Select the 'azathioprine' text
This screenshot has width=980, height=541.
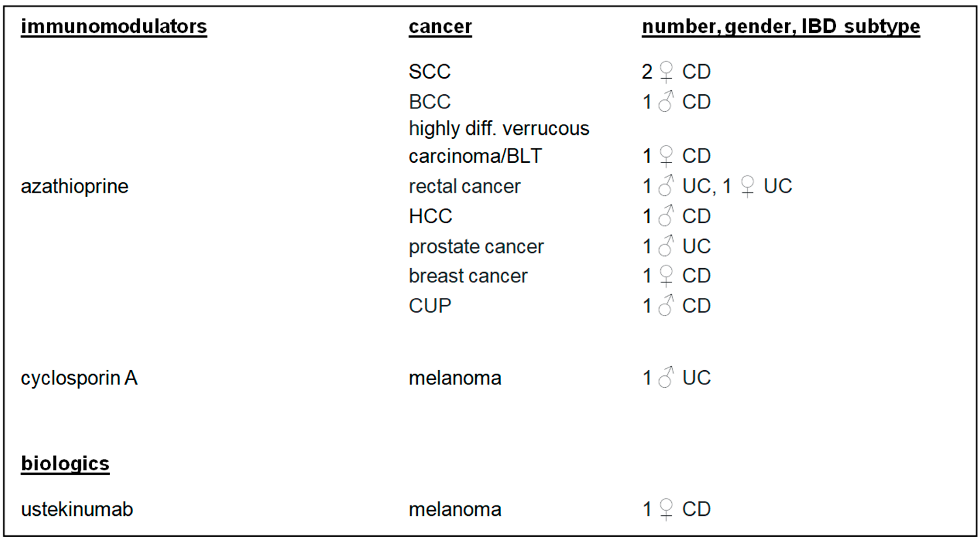click(74, 186)
